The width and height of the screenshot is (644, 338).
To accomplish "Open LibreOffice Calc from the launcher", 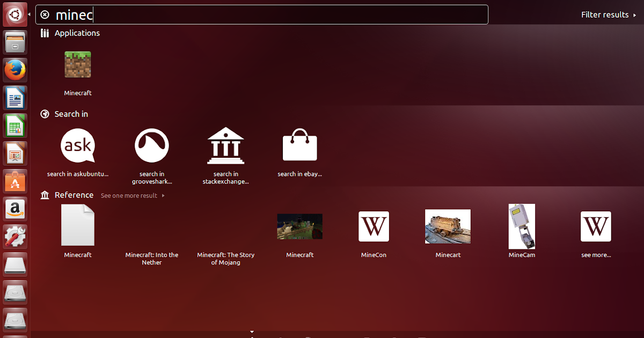I will 15,126.
